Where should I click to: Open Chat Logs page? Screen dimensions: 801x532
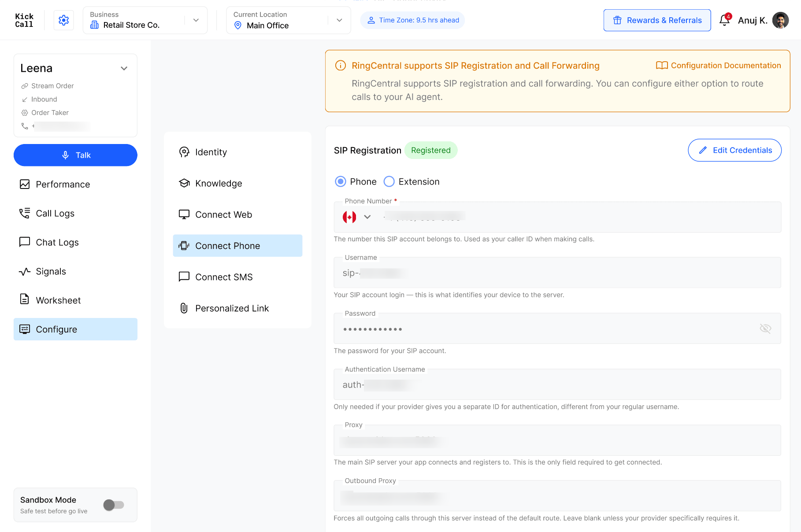[x=75, y=242]
